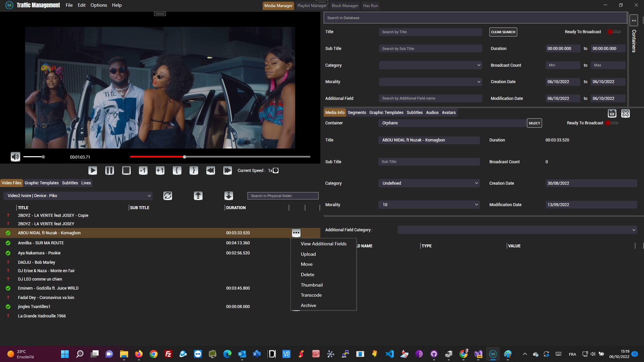This screenshot has width=644, height=362.
Task: Click the download arrow icon above file list
Action: (229, 196)
